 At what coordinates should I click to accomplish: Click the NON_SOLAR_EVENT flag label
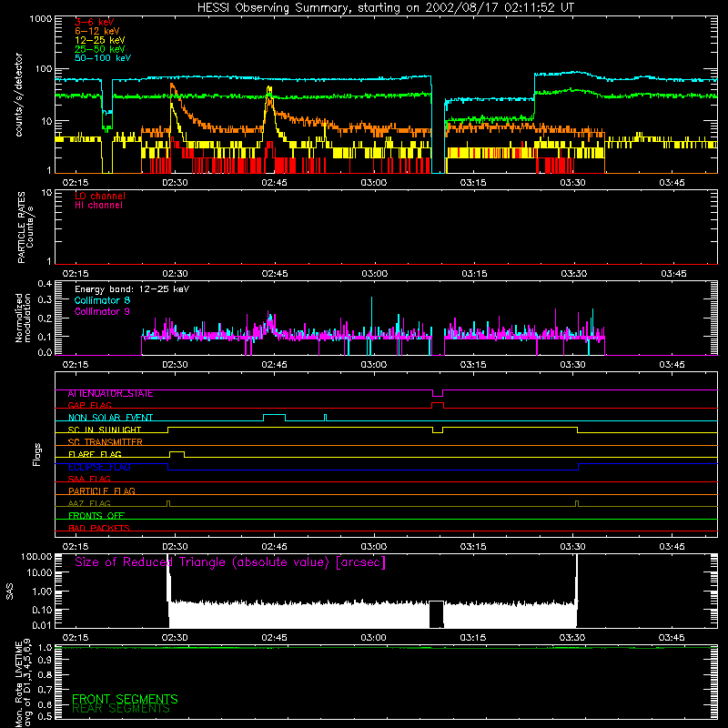point(110,418)
